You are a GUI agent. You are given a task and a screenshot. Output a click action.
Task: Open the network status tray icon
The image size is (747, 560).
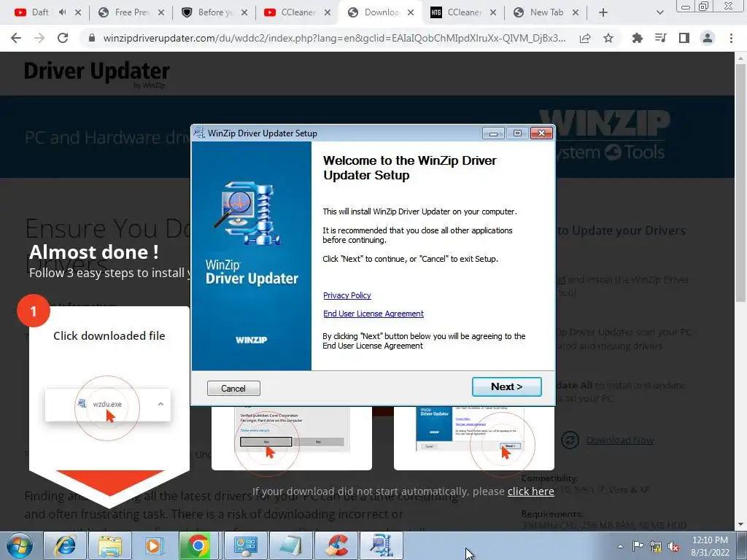(656, 547)
